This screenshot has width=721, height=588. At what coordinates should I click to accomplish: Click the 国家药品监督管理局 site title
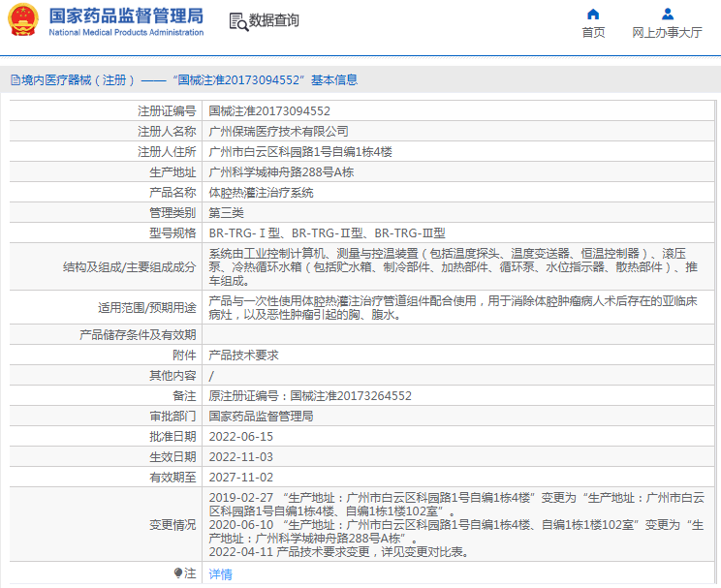126,15
